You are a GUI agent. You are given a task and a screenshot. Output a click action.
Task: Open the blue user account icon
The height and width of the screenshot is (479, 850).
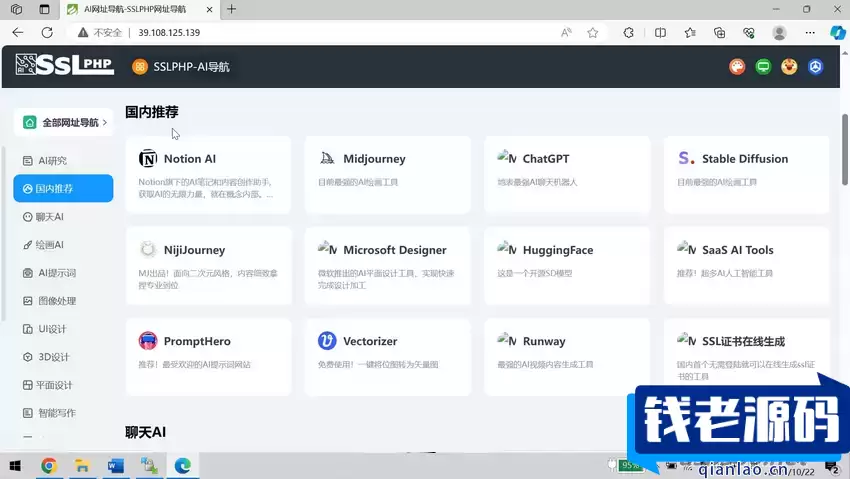click(815, 67)
